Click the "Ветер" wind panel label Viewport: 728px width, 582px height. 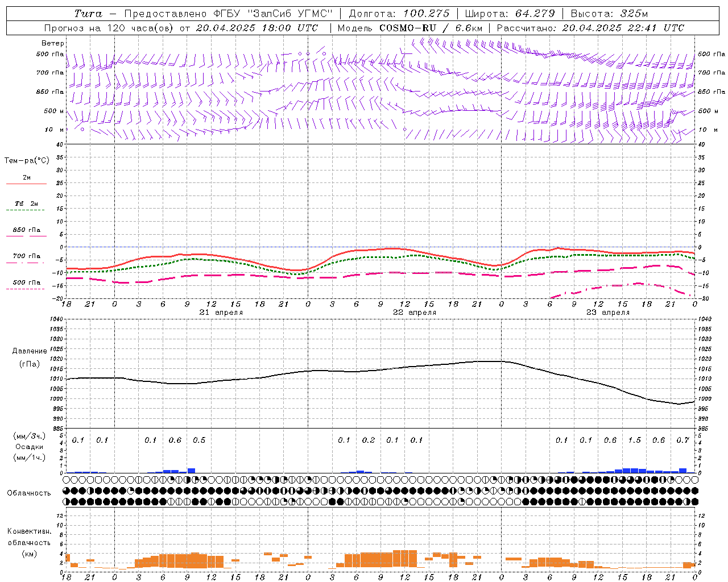[x=53, y=43]
